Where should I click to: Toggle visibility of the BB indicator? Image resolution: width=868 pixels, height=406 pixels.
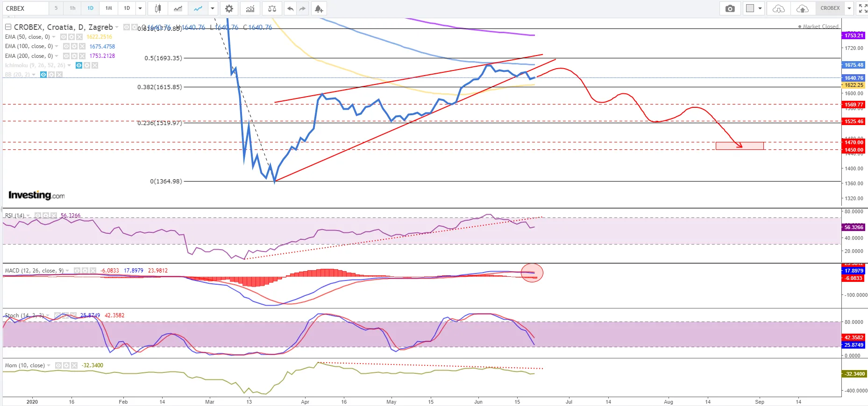pyautogui.click(x=43, y=75)
